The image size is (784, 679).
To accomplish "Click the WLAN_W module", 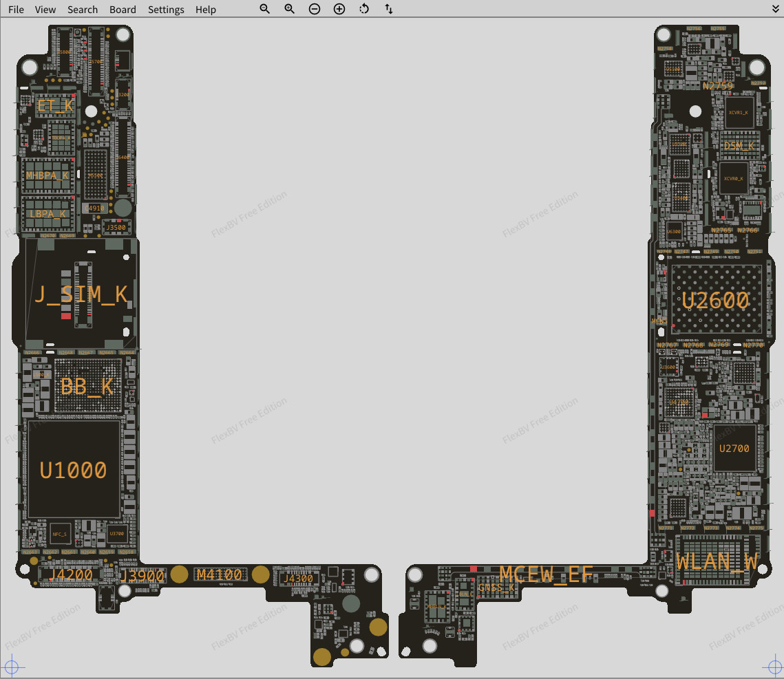I will point(717,561).
